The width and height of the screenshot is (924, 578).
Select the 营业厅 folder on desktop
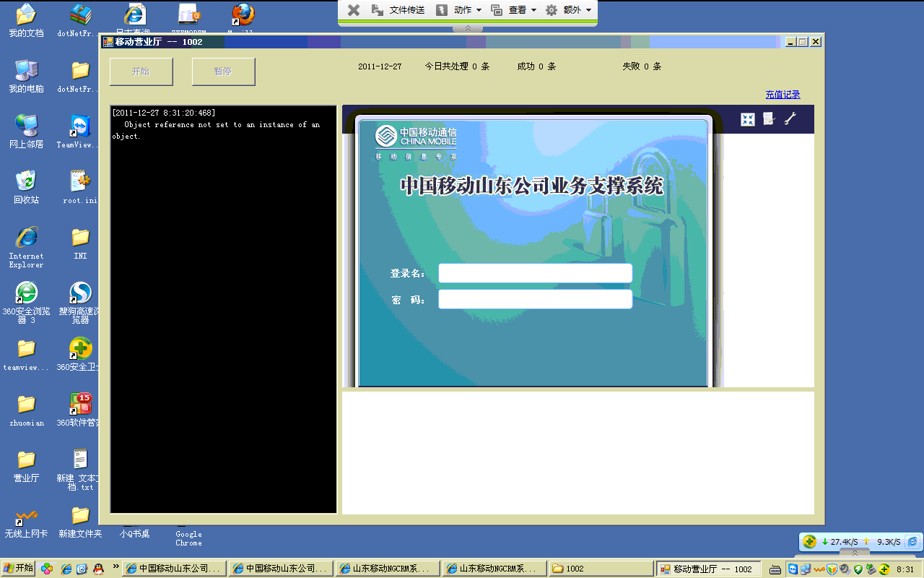(x=26, y=465)
